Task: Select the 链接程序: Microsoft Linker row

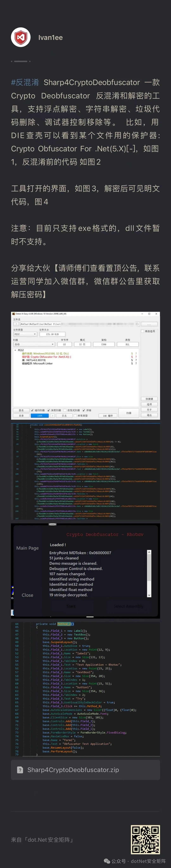Action: coord(37,364)
